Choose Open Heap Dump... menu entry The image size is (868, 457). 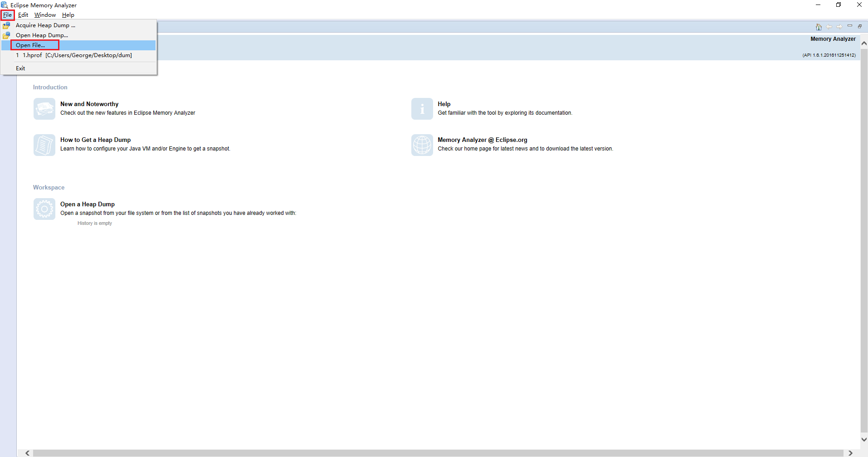pyautogui.click(x=79, y=35)
